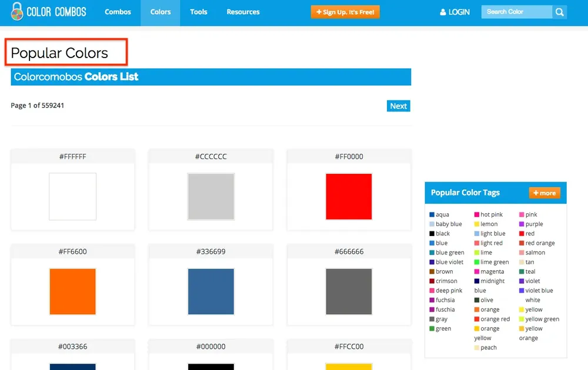This screenshot has height=370, width=588.
Task: Click the #003366 hex label
Action: pyautogui.click(x=73, y=347)
